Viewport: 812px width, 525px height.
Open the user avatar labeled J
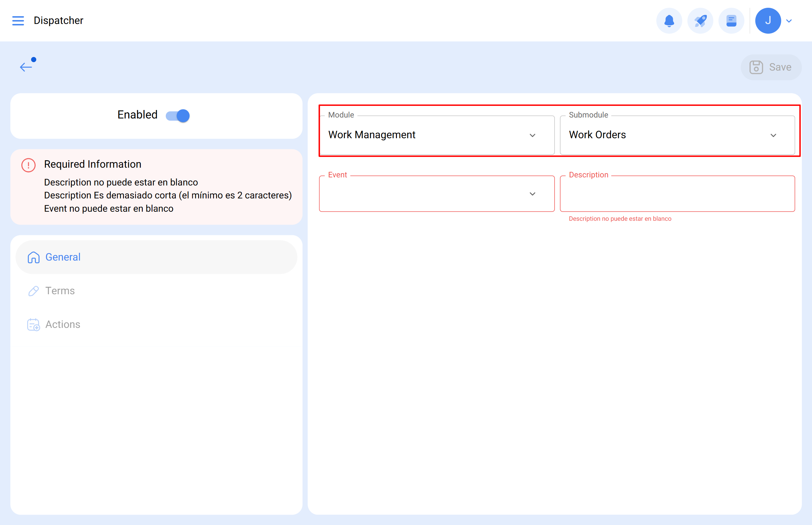(x=768, y=20)
